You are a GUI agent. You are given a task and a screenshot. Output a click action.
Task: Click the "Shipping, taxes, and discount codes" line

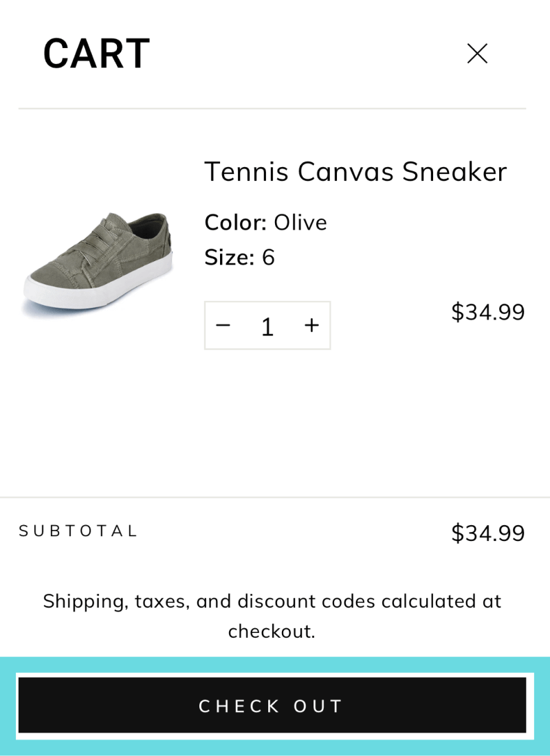pos(272,601)
